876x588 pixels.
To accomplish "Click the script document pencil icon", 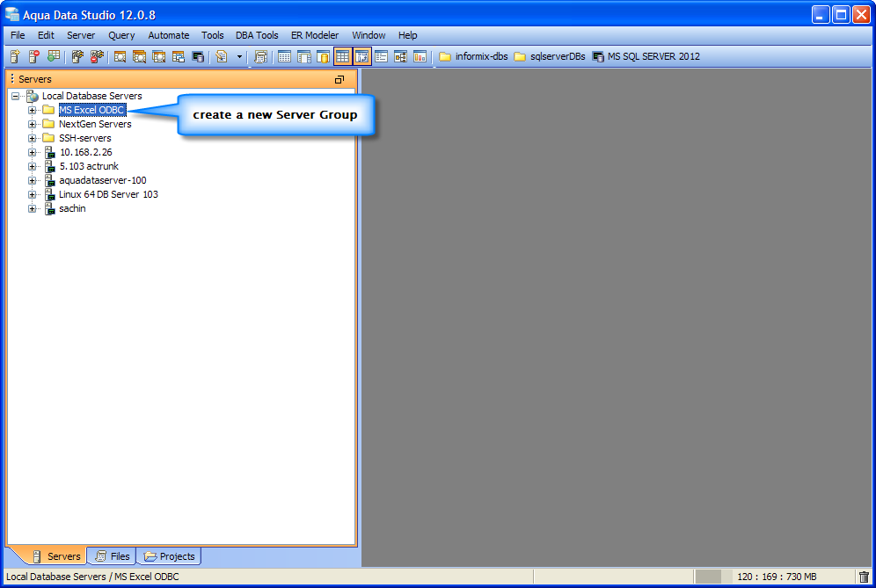I will (x=222, y=56).
